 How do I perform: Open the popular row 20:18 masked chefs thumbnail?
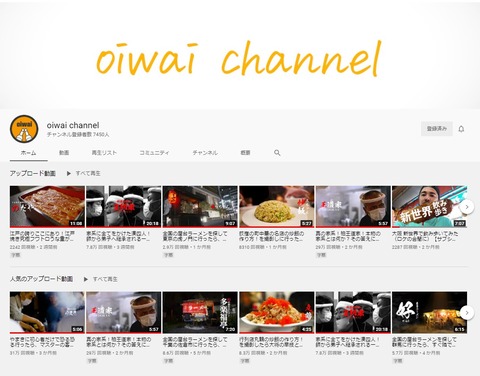(353, 312)
